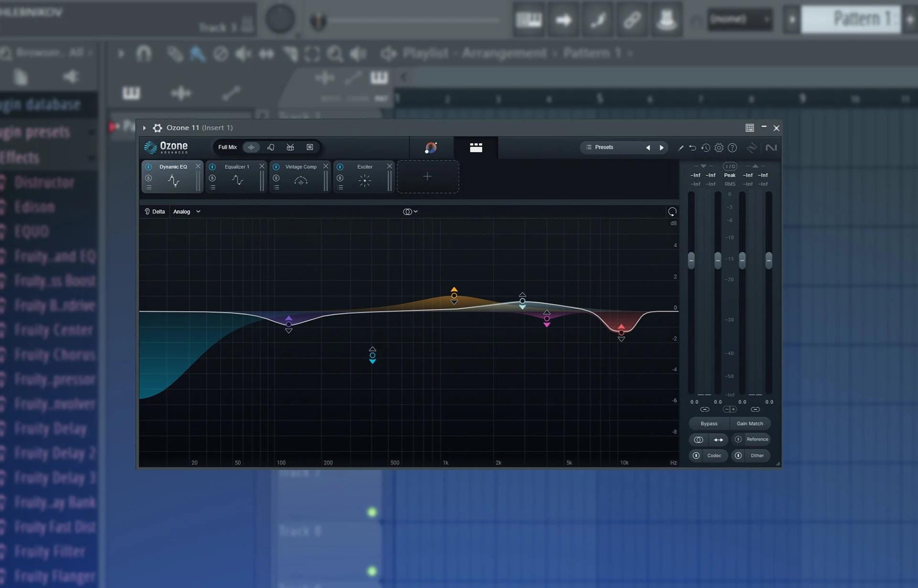Open Exciter module preset list icon

pos(340,187)
